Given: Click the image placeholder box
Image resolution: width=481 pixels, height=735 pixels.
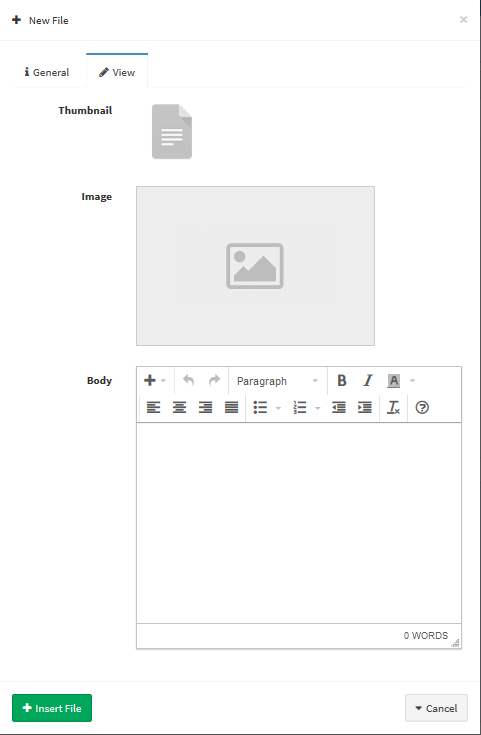Looking at the screenshot, I should click(256, 266).
